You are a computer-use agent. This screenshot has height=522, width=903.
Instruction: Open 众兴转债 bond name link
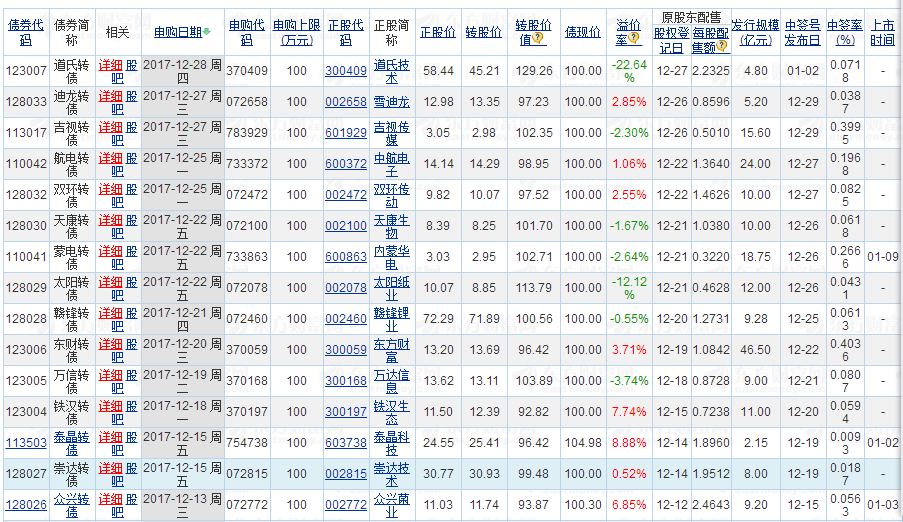[71, 505]
